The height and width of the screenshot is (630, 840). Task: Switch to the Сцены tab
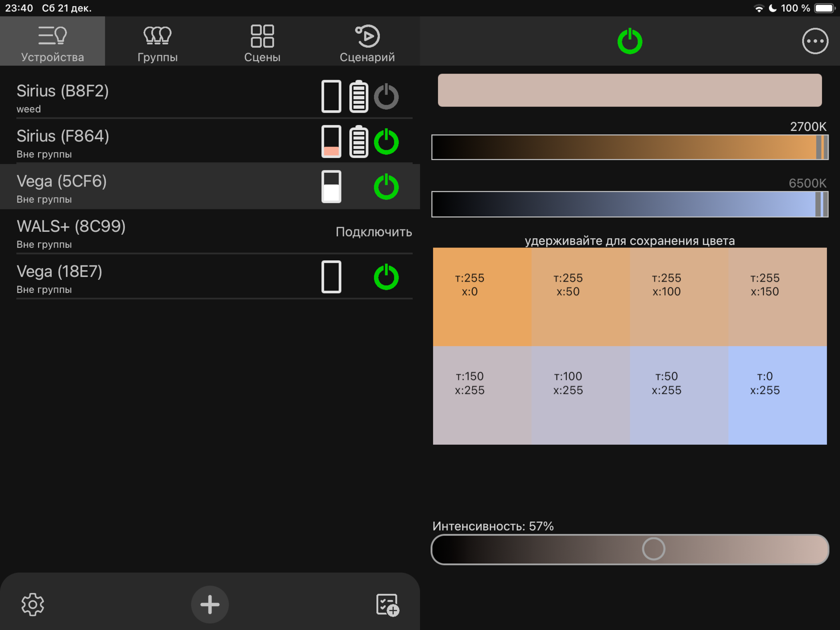tap(262, 41)
